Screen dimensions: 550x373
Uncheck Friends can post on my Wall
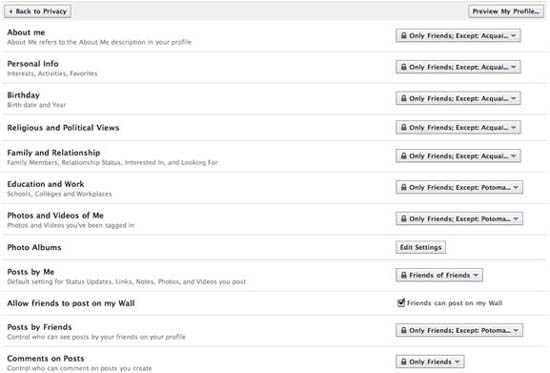(x=401, y=302)
